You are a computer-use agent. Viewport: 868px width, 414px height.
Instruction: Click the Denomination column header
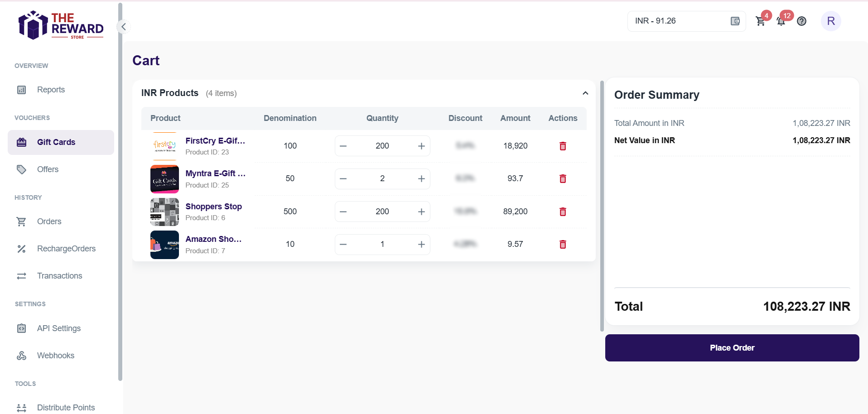point(290,118)
